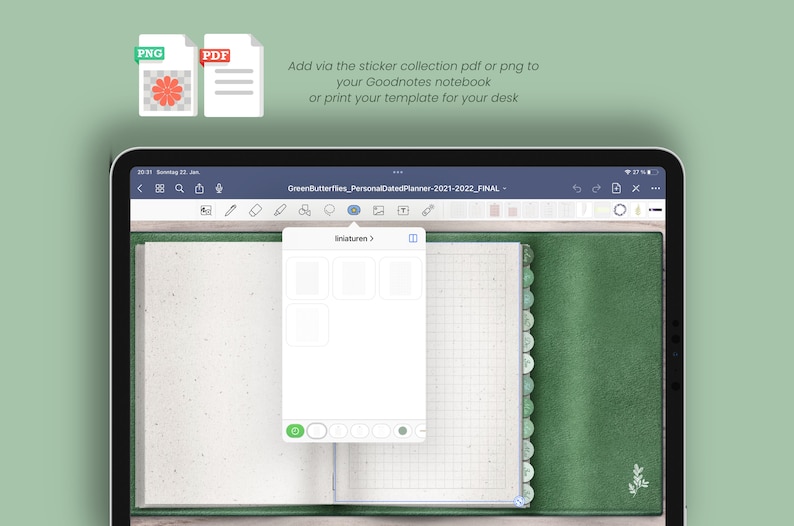Select the zoom window tool

pos(206,211)
